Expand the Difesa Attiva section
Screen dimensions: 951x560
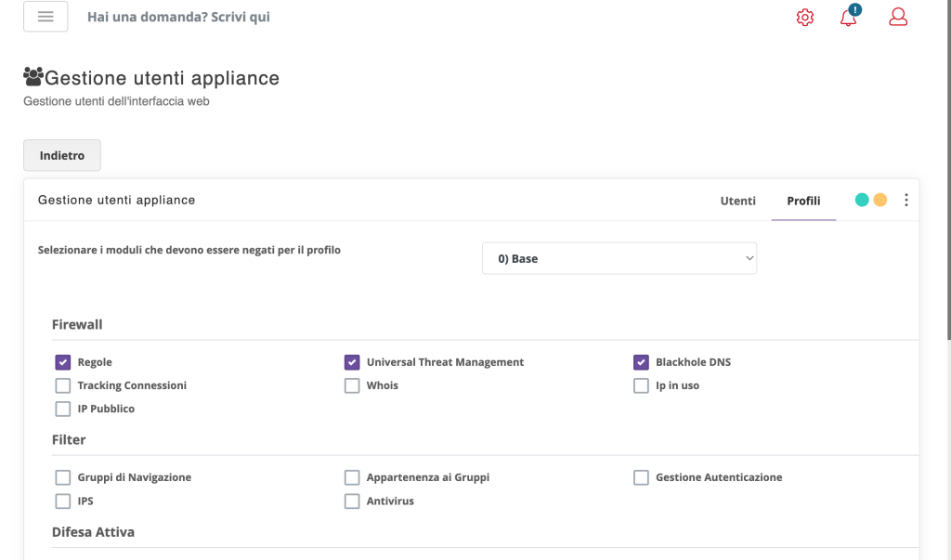click(x=92, y=531)
